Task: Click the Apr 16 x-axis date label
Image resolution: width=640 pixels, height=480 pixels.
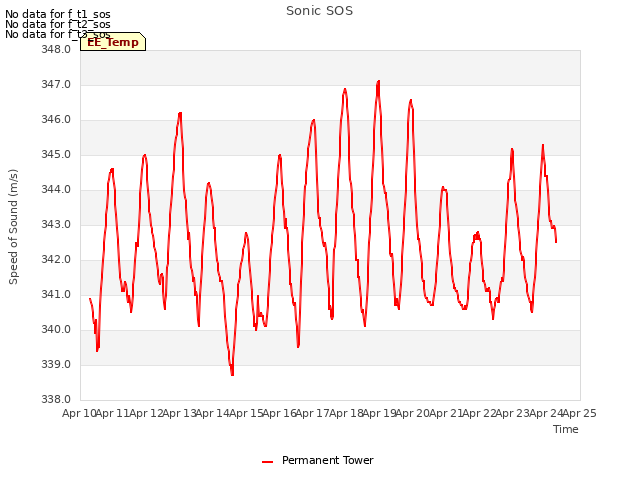Action: 280,413
